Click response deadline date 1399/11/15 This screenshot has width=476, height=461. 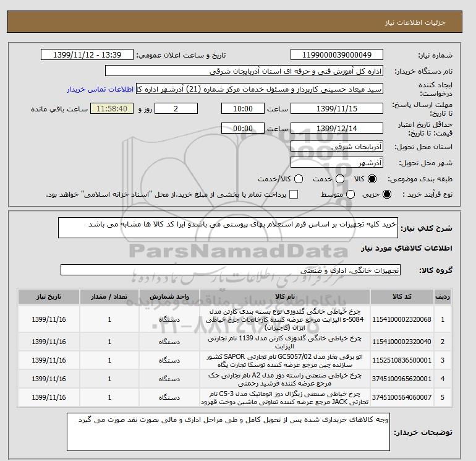pyautogui.click(x=337, y=108)
